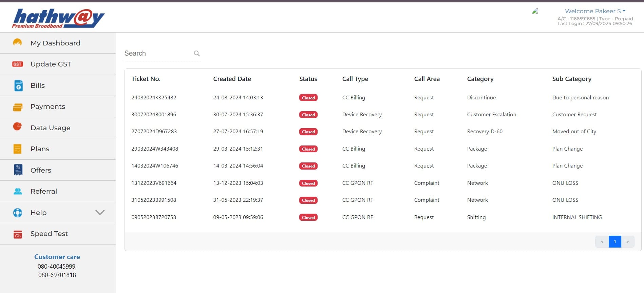Select page 1 in pagination
Screen dimensions: 644x293
[615, 242]
